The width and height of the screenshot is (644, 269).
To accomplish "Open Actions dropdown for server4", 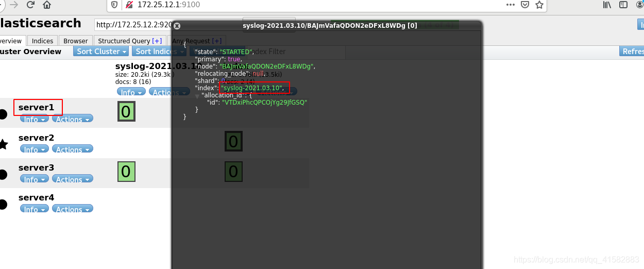I will [x=72, y=209].
